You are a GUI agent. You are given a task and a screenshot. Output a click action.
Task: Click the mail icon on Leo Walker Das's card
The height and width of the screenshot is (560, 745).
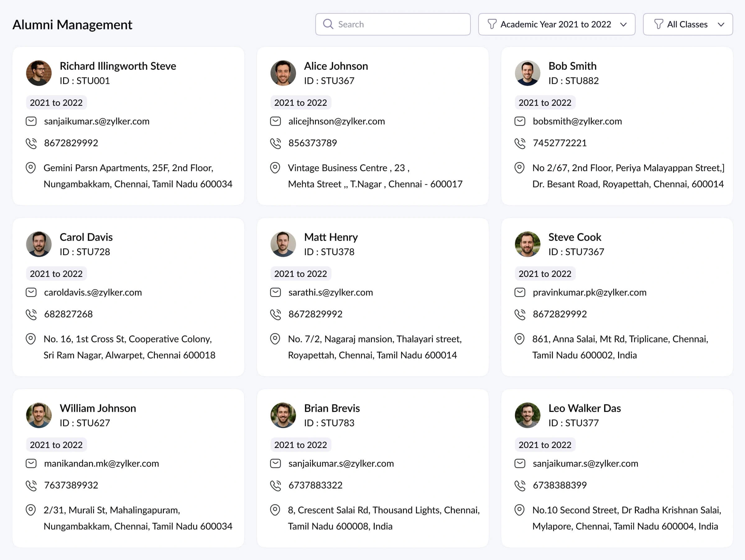pos(519,464)
